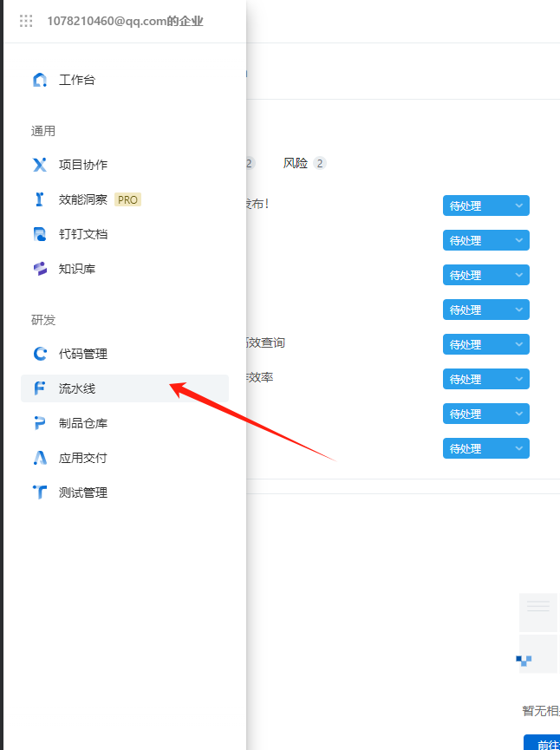Open the 知识库 knowledge base icon
The width and height of the screenshot is (560, 750).
coord(40,269)
